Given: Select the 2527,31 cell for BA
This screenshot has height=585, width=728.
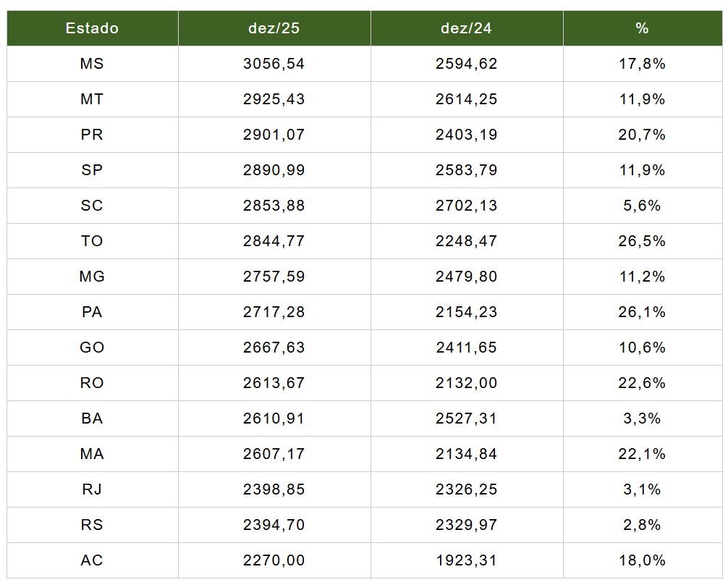Looking at the screenshot, I should 466,418.
